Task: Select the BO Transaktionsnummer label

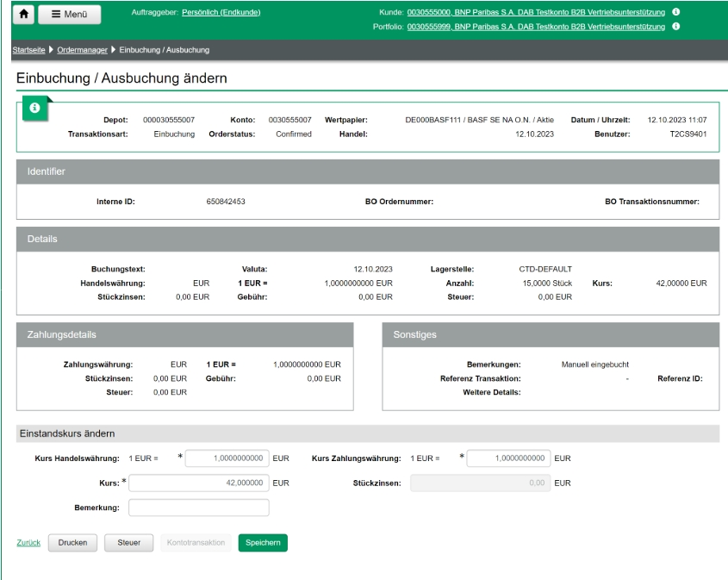Action: coord(652,202)
